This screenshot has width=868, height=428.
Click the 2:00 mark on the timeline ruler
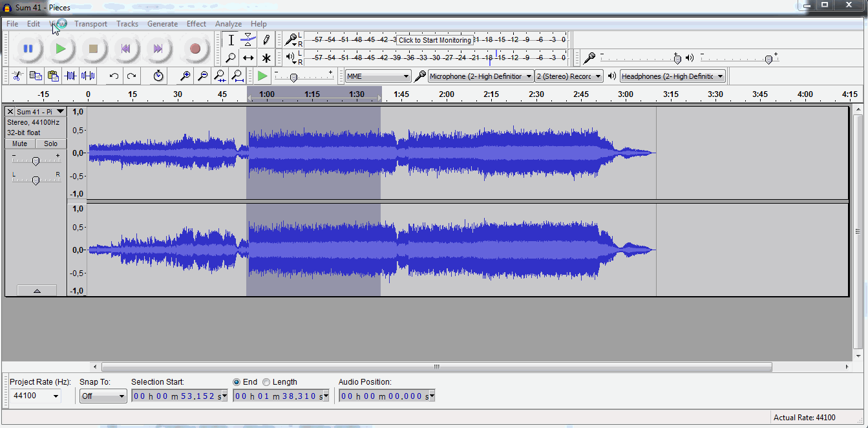[x=446, y=94]
